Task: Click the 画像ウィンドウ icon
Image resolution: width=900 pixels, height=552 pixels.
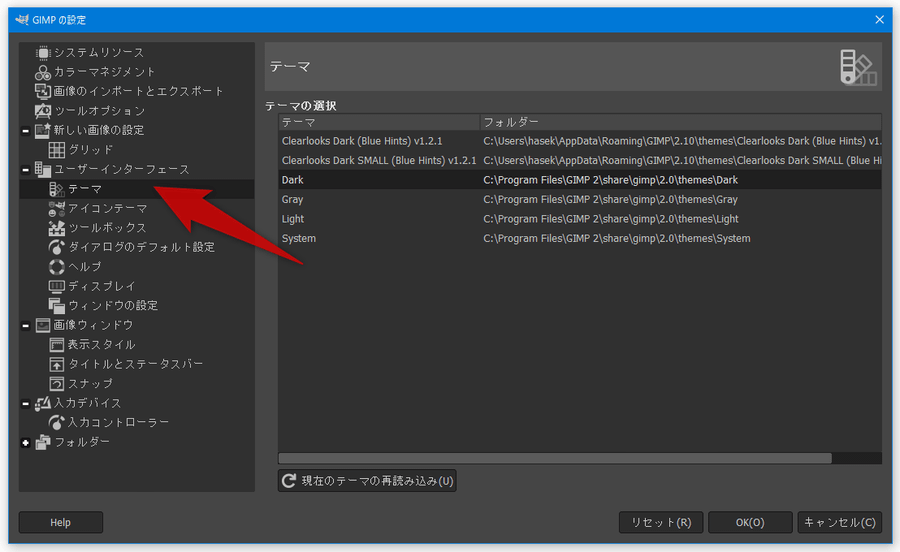Action: [43, 326]
